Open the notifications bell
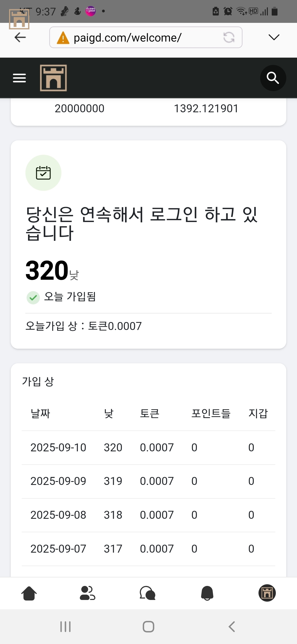The image size is (297, 644). click(207, 593)
